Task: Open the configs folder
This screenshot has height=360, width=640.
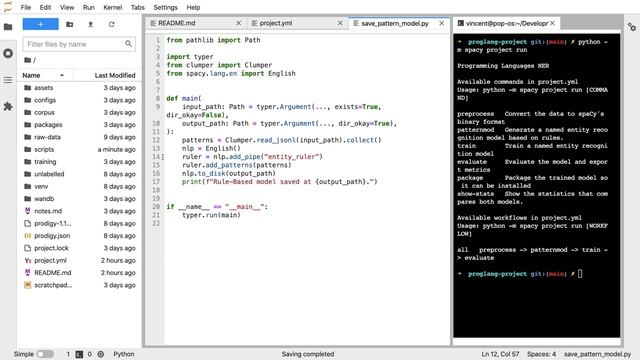Action: [x=79, y=100]
